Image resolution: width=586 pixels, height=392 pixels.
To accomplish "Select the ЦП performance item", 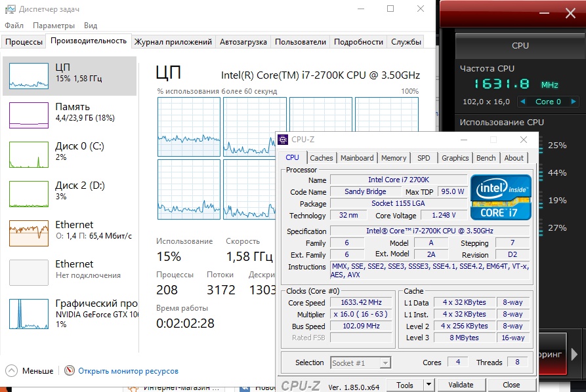I will point(70,76).
